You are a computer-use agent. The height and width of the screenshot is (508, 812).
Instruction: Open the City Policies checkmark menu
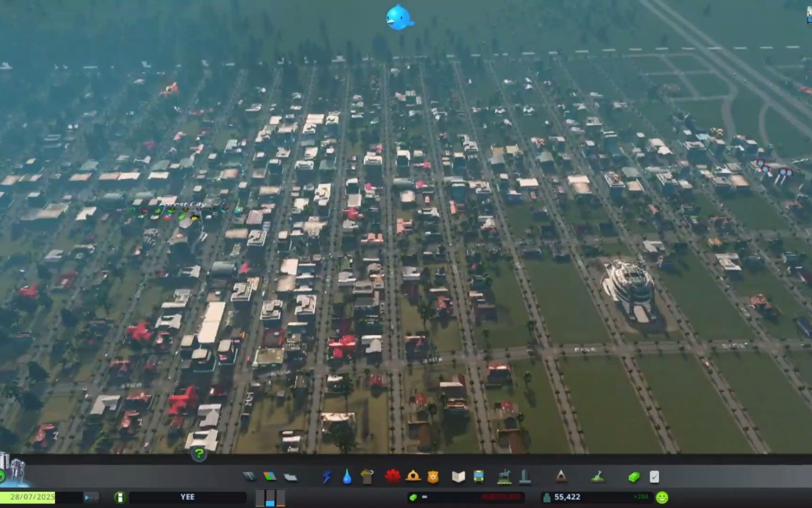click(654, 477)
